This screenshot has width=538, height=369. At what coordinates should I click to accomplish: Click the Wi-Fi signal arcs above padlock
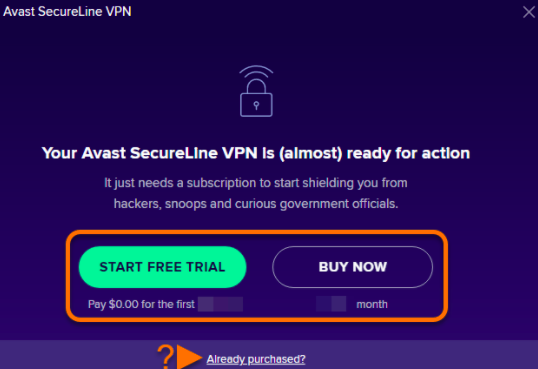[256, 72]
